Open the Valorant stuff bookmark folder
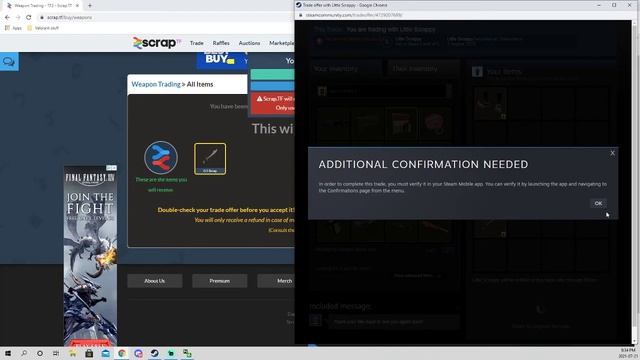The height and width of the screenshot is (360, 640). pos(43,28)
